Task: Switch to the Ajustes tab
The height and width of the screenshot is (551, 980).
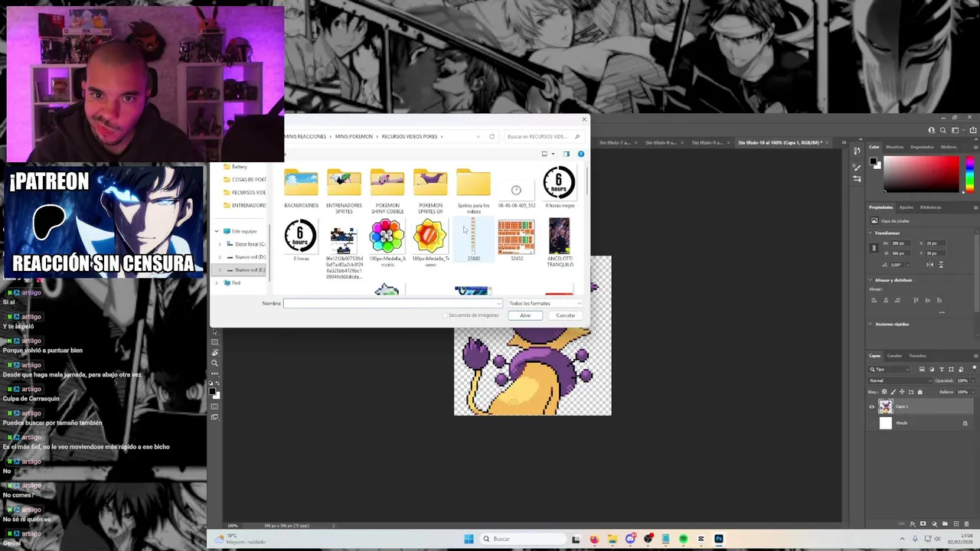Action: click(906, 207)
